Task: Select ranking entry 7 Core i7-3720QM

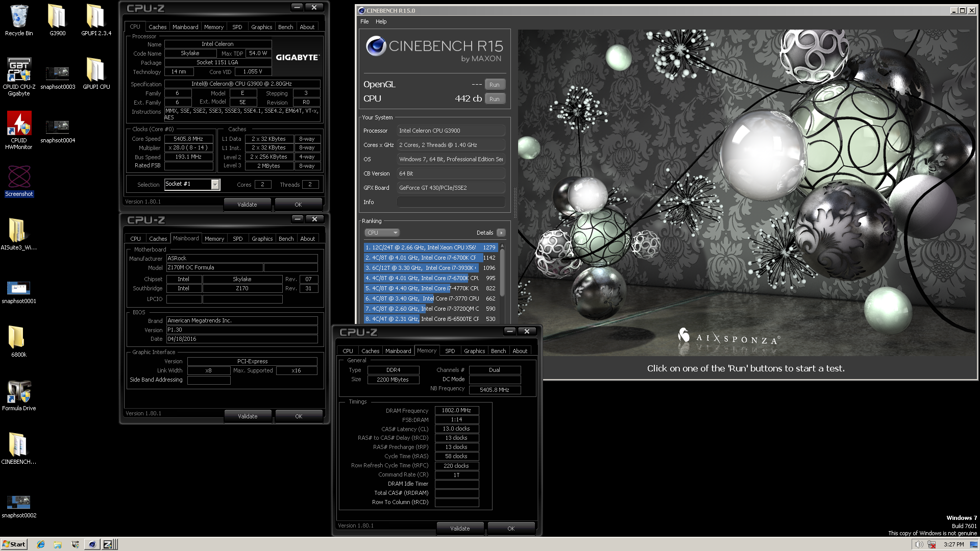Action: pyautogui.click(x=430, y=309)
